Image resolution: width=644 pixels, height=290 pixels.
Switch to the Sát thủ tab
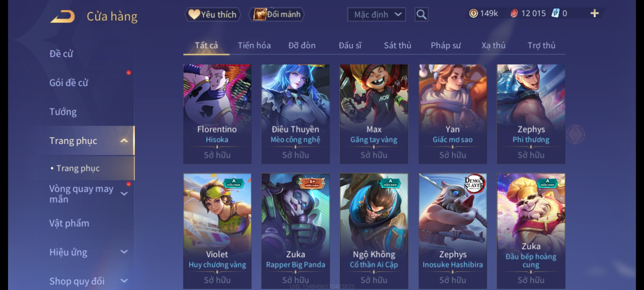(397, 45)
